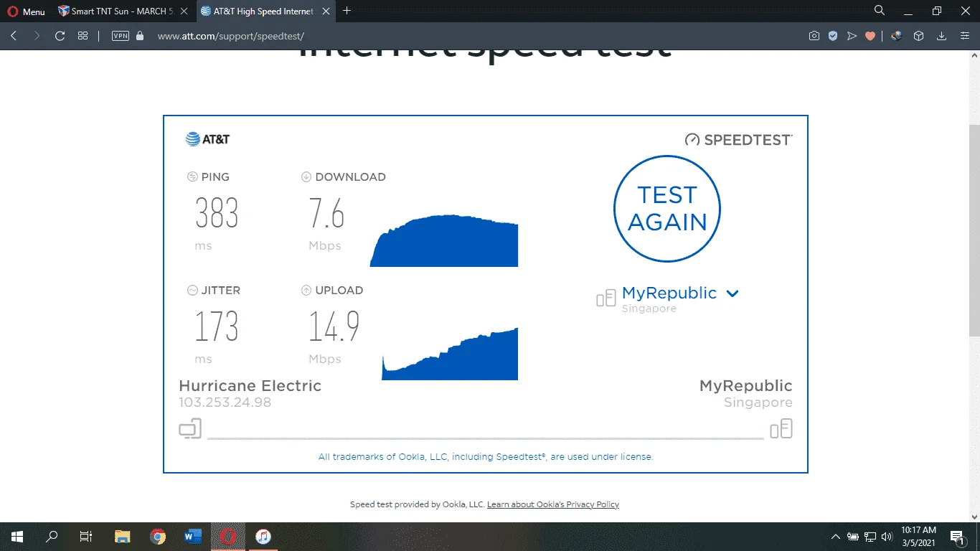Open the battery status tray icon
The image size is (980, 551).
[x=853, y=536]
